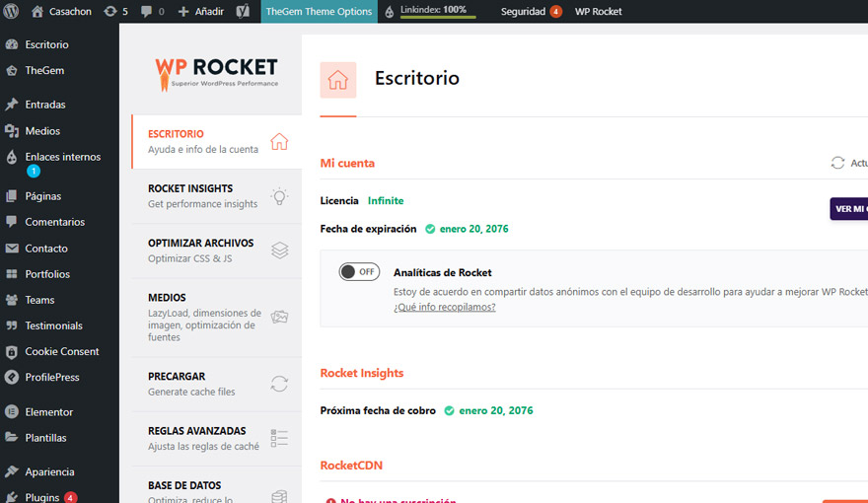Click the Optimizar Archivos layers icon
868x503 pixels.
(279, 251)
